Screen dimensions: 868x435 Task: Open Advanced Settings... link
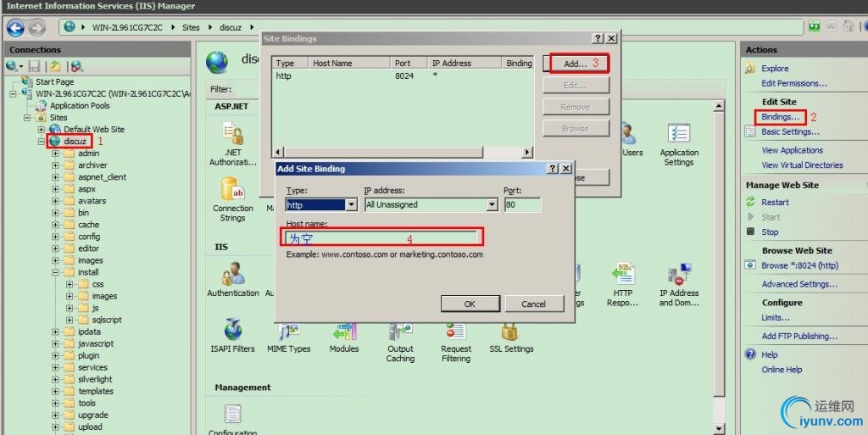click(x=798, y=284)
